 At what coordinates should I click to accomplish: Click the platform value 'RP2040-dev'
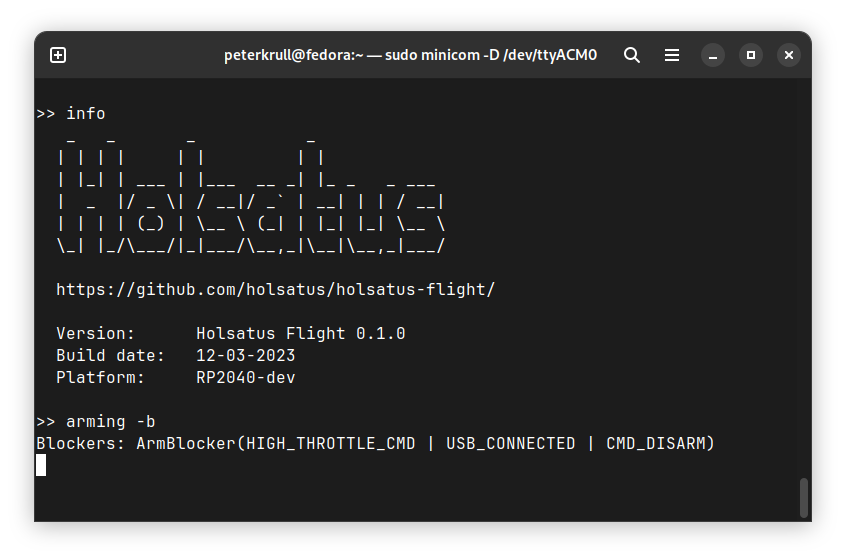point(245,378)
